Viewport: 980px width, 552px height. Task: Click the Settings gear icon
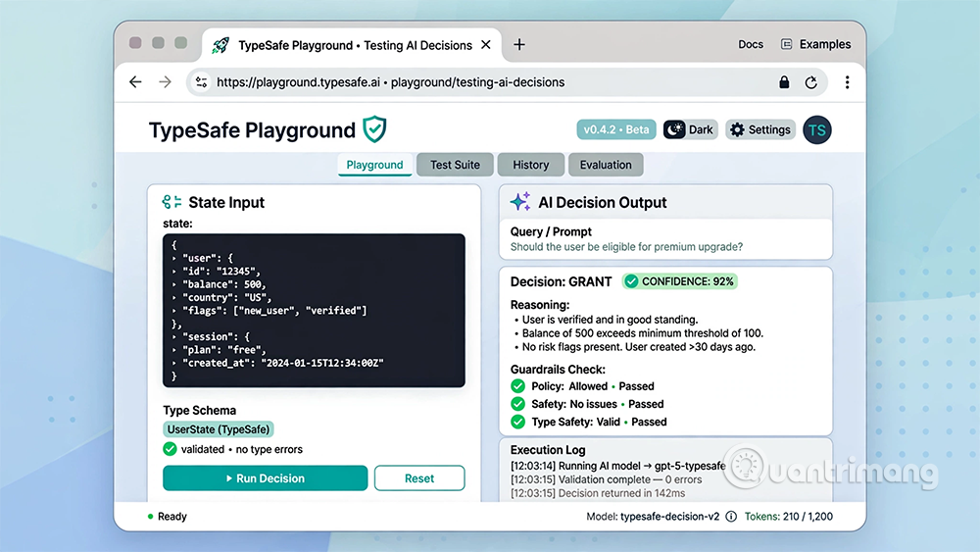point(738,129)
